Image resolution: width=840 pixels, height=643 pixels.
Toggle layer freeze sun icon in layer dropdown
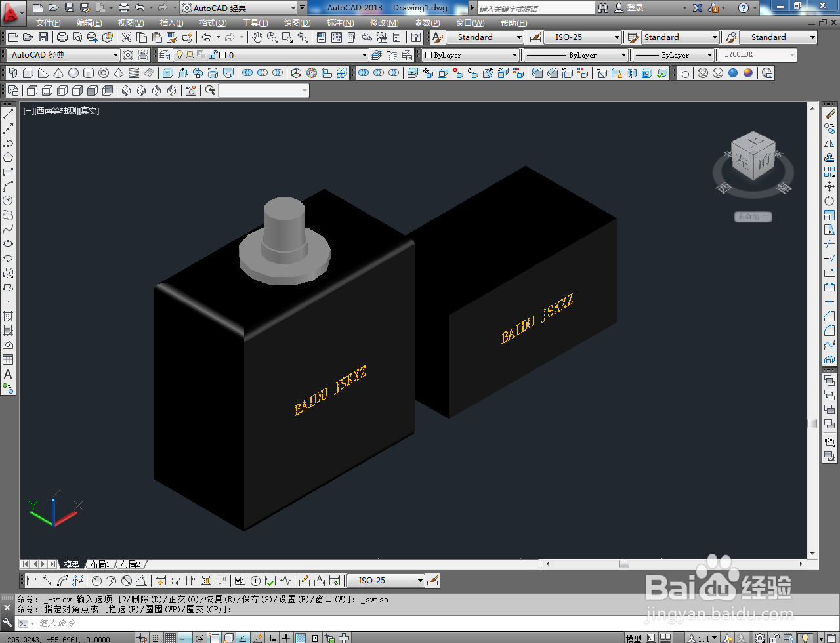pyautogui.click(x=190, y=55)
